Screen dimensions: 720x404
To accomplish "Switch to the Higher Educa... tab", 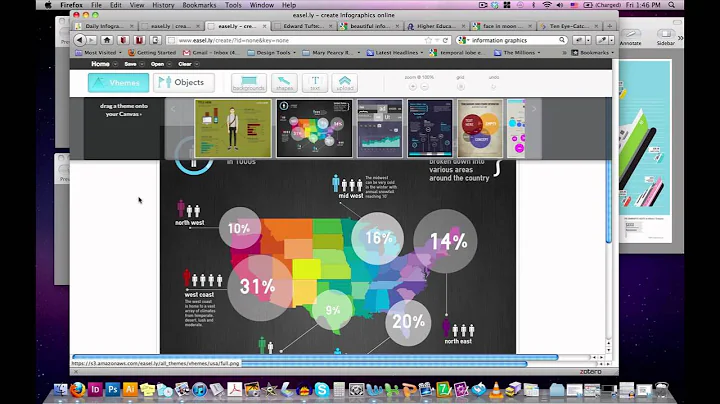I will (x=436, y=26).
